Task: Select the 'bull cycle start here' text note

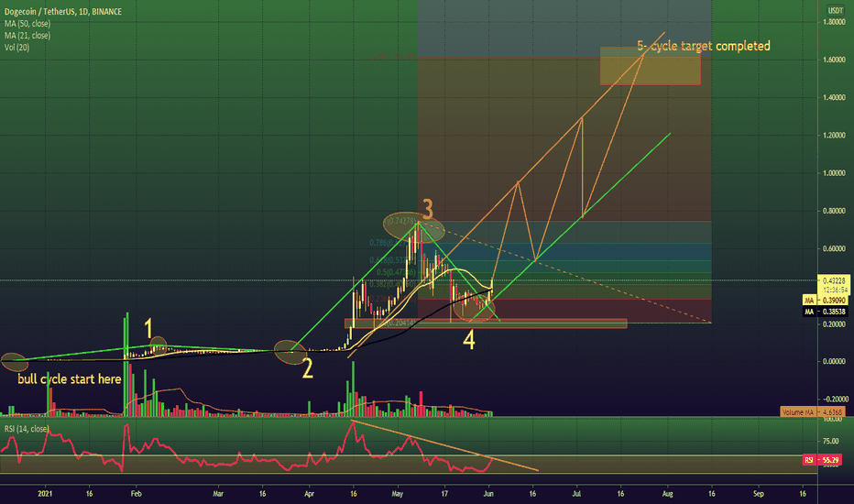Action: 69,379
